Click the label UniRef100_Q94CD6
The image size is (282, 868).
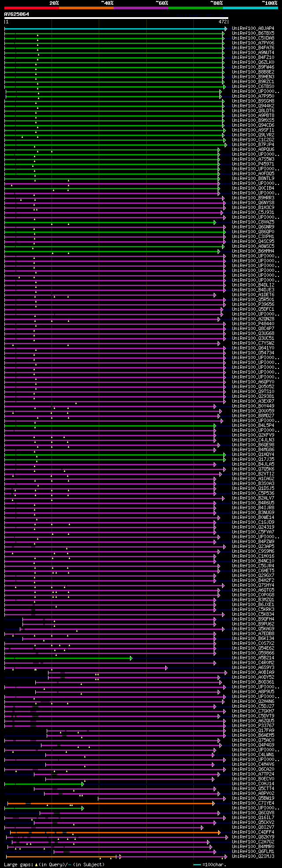[x=253, y=125]
